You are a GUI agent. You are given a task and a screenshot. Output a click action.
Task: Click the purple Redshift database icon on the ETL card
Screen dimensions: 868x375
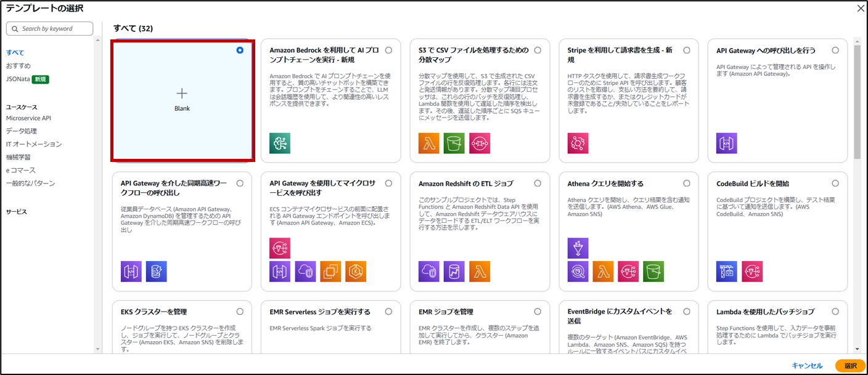click(x=454, y=272)
